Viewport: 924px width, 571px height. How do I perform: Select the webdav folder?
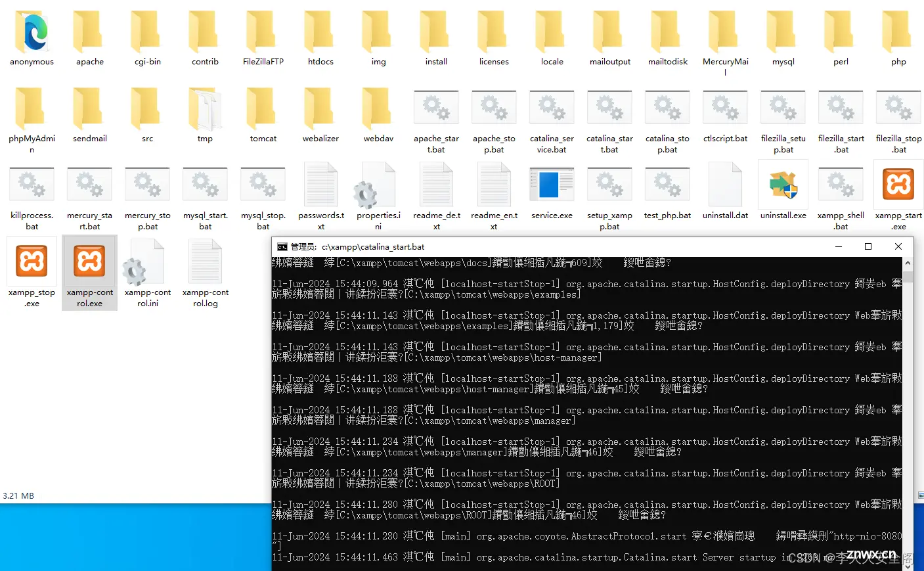378,115
